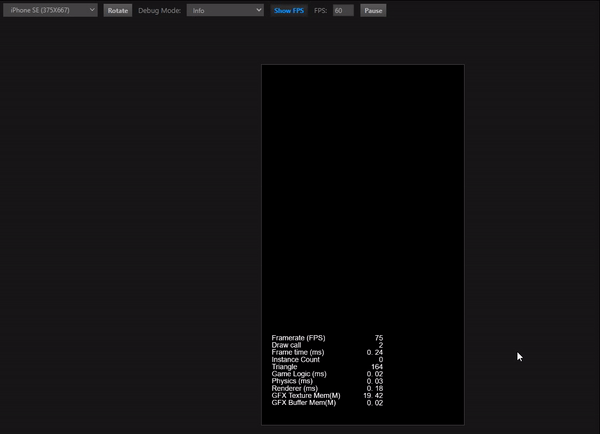600x434 pixels.
Task: Click the frame time value 0.24
Action: pos(375,352)
